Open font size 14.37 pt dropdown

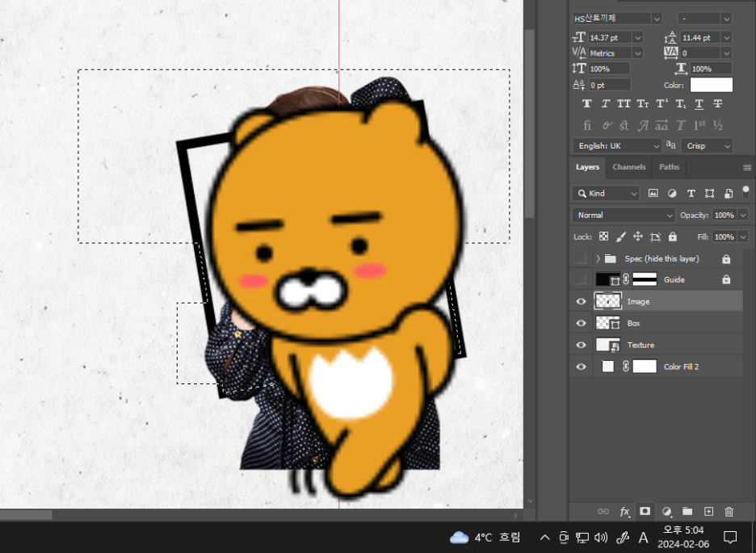[638, 38]
